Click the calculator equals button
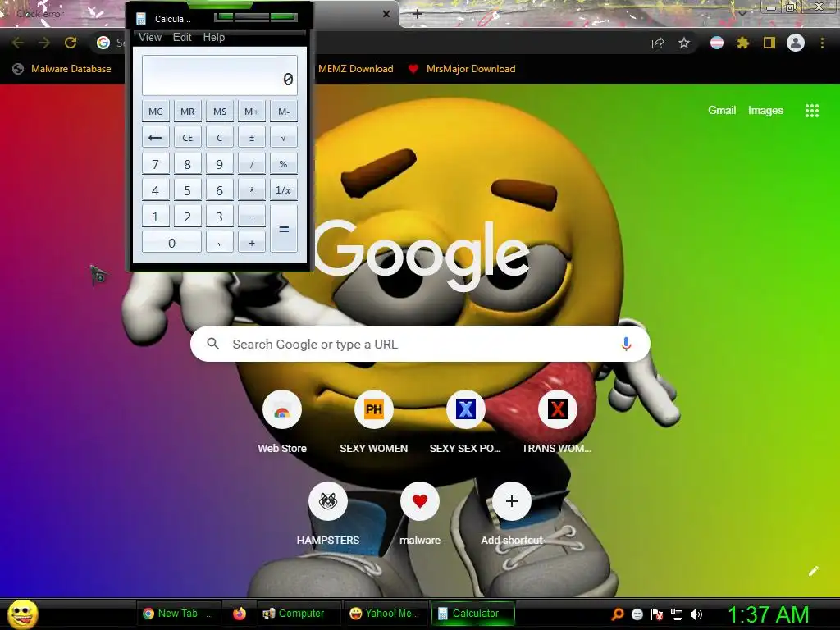Screen dimensions: 840x630 283,230
